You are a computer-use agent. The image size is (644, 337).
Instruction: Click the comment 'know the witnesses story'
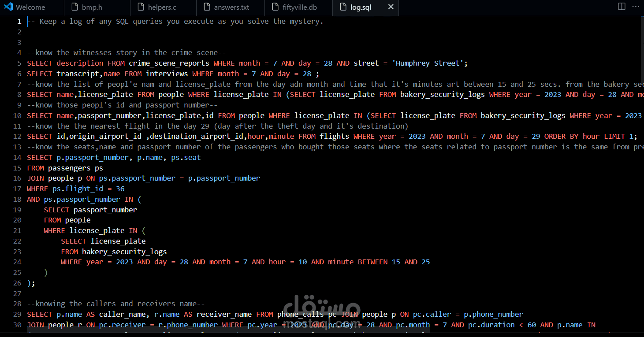(x=127, y=52)
